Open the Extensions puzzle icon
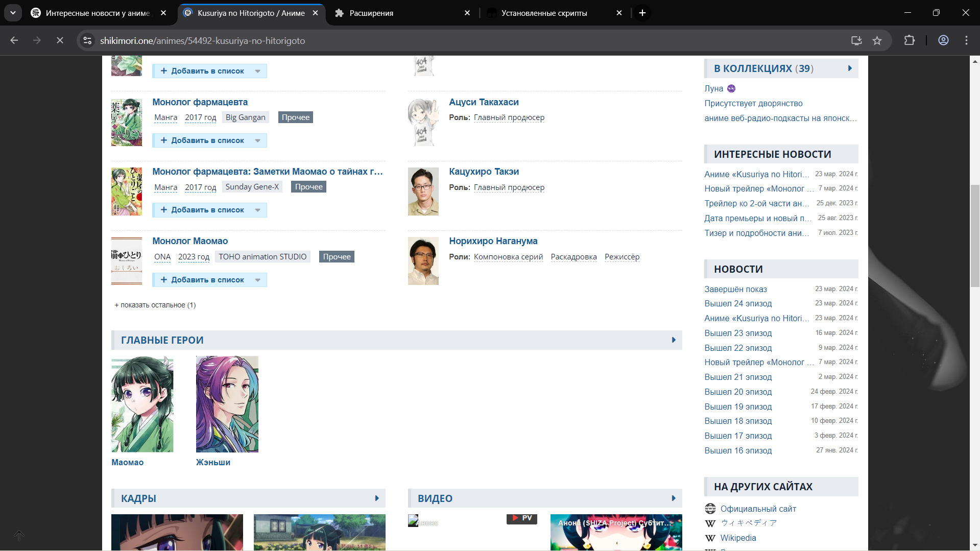980x551 pixels. [x=909, y=40]
